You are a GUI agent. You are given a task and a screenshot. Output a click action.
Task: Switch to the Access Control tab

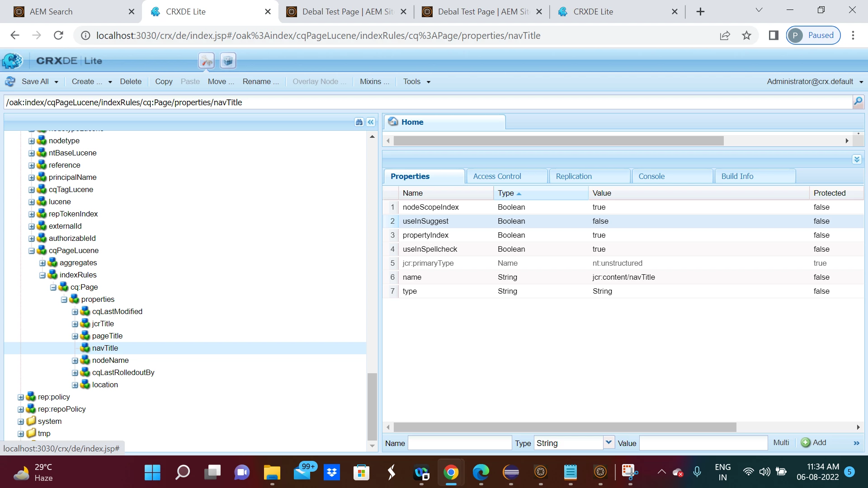pyautogui.click(x=497, y=176)
